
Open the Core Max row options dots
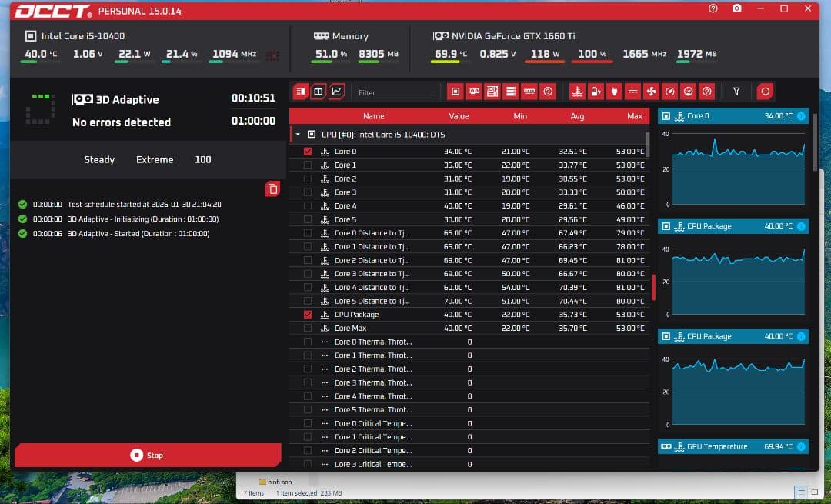325,329
